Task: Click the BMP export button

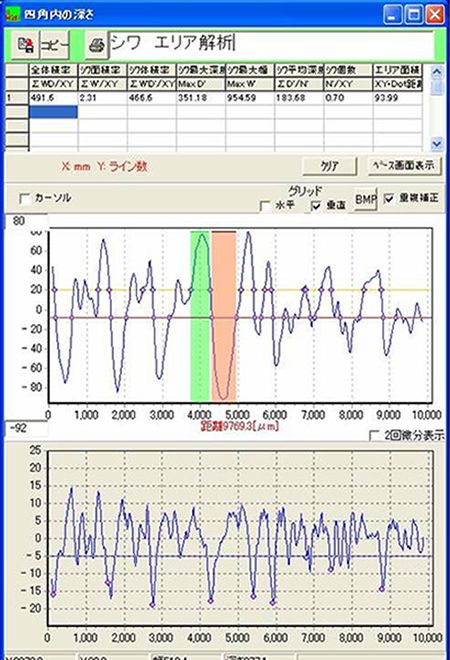Action: point(365,199)
